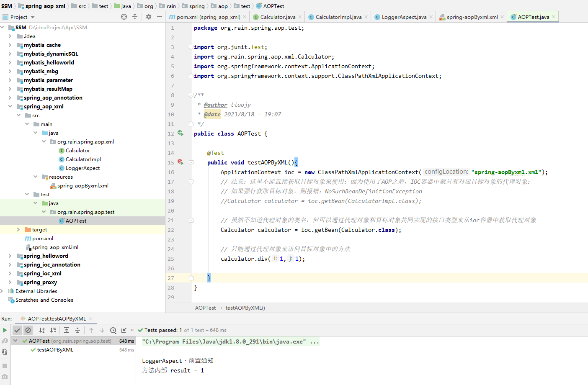Click run test gutter icon line 15

coord(181,162)
